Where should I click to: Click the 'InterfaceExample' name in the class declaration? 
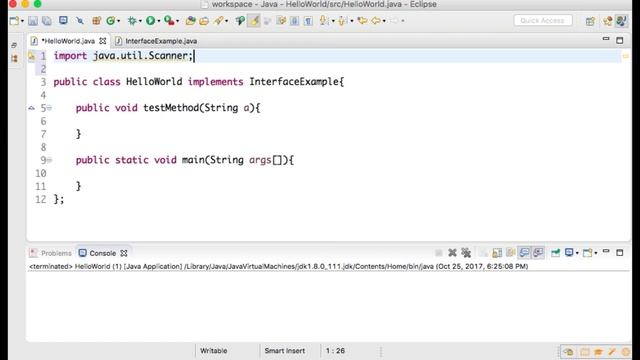tap(294, 82)
